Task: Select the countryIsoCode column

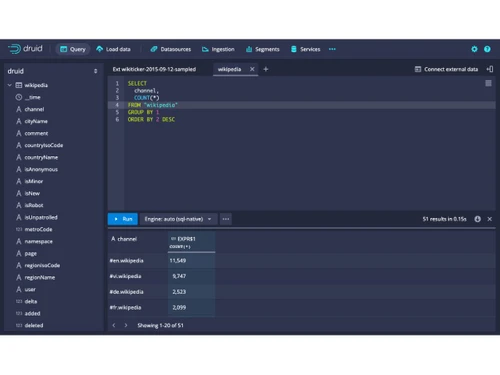Action: click(44, 145)
